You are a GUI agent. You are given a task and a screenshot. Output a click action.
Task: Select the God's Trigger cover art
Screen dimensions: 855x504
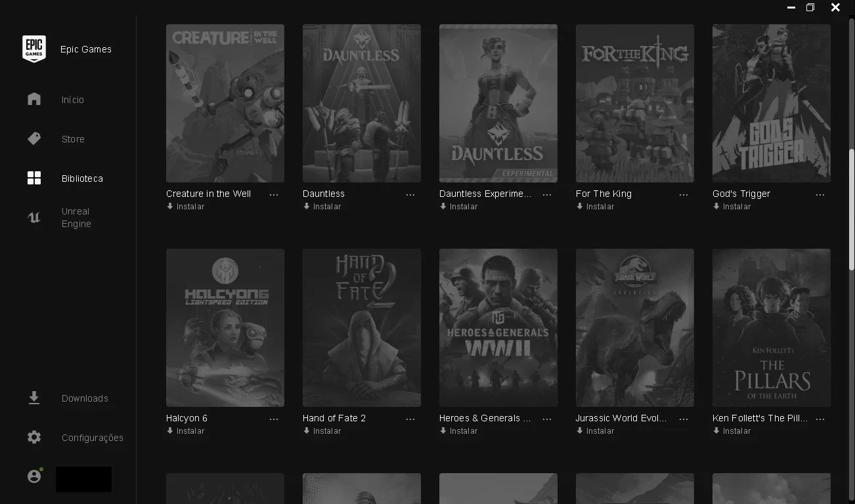point(772,103)
